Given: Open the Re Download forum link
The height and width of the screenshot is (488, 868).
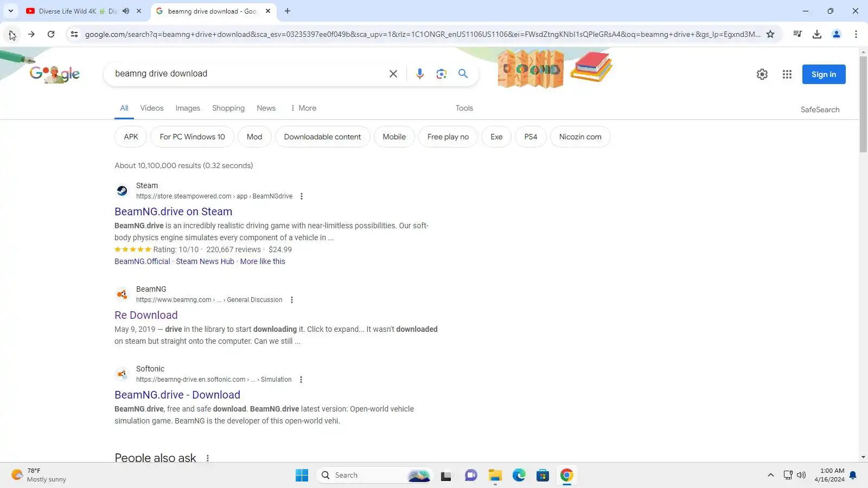Looking at the screenshot, I should 146,315.
